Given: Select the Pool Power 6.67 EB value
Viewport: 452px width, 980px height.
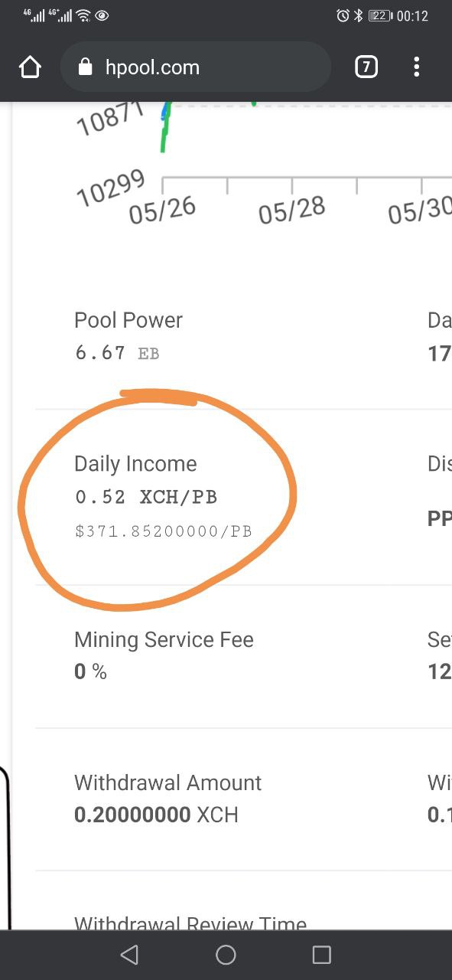Looking at the screenshot, I should (x=117, y=353).
